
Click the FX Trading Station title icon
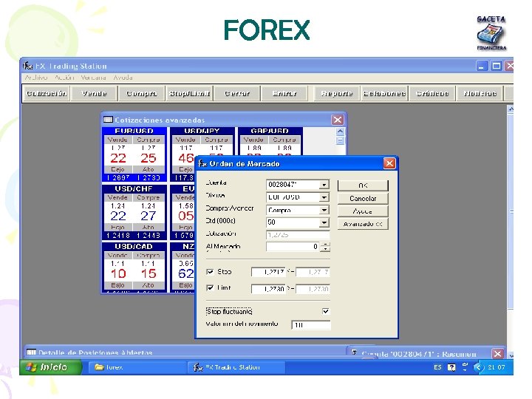27,66
